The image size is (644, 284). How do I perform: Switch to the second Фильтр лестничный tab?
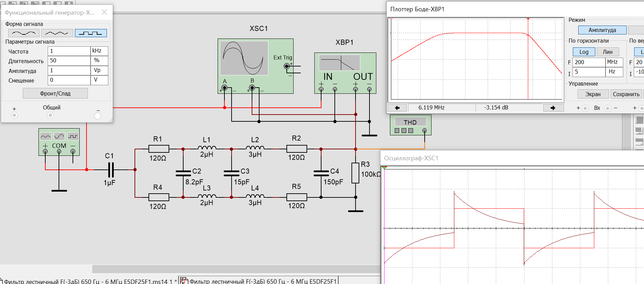259,281
